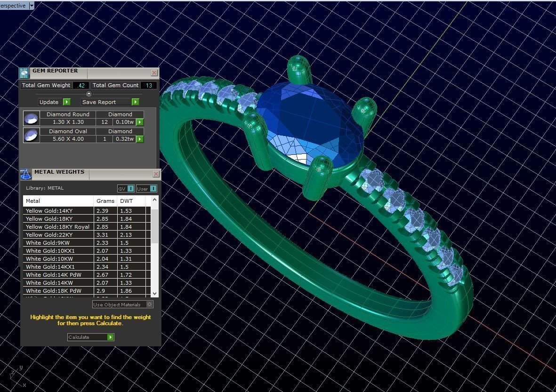Close the Gem Reporter panel
The image size is (556, 392).
tap(154, 72)
